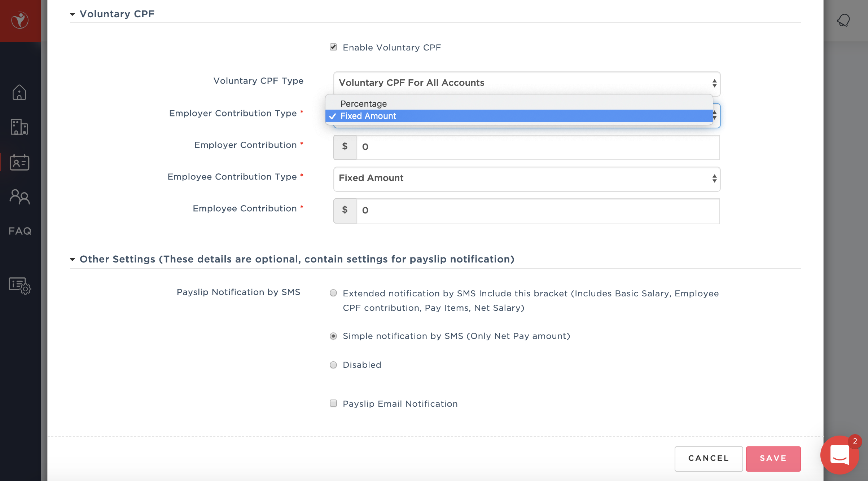Click the SAVE button

click(x=773, y=458)
